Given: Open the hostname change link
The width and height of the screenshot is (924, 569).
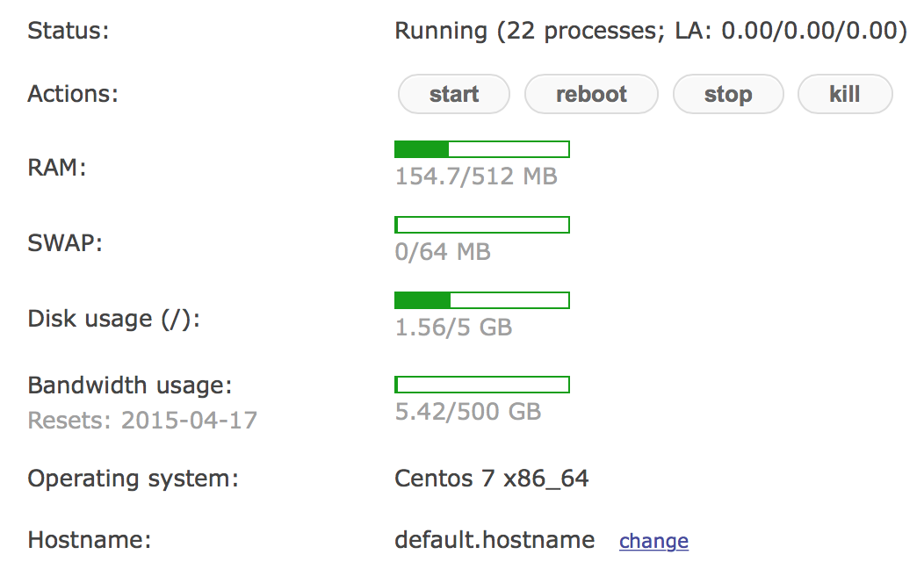Looking at the screenshot, I should click(x=653, y=541).
